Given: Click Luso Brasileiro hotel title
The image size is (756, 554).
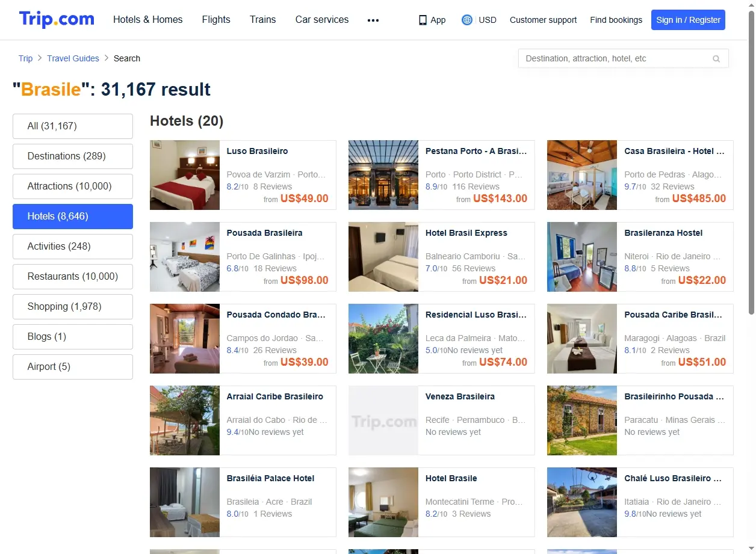Looking at the screenshot, I should click(257, 151).
